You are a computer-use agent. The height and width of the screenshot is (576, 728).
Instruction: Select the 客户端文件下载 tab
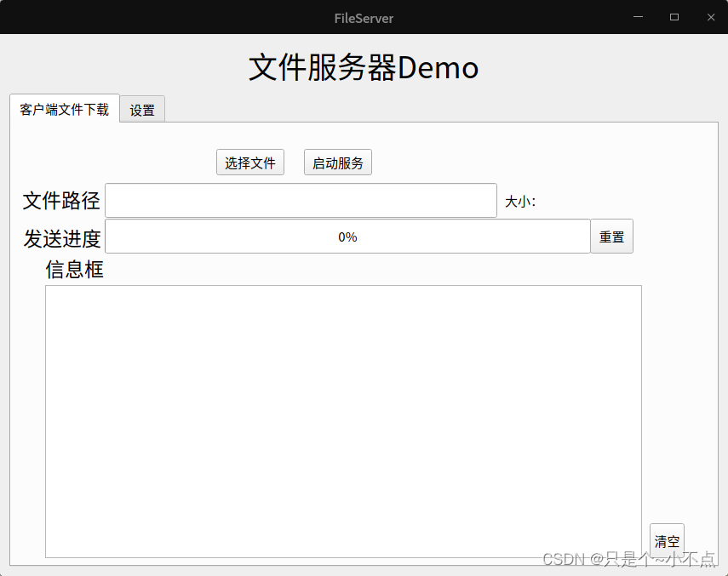(65, 109)
